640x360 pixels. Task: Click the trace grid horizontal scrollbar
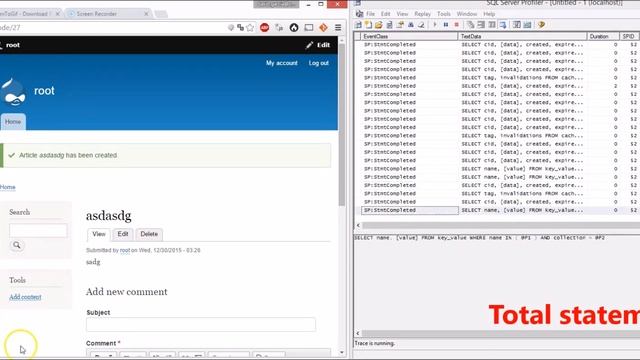(501, 225)
